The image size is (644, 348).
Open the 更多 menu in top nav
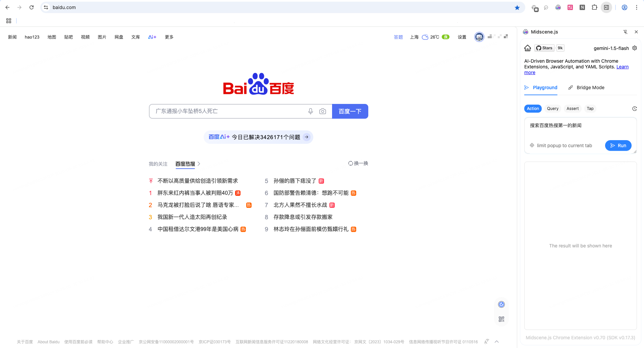pyautogui.click(x=169, y=37)
